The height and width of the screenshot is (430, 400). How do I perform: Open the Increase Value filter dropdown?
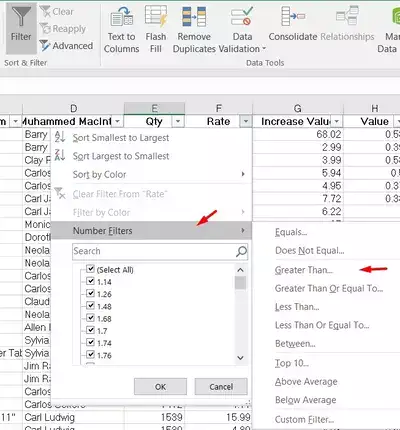coord(337,121)
